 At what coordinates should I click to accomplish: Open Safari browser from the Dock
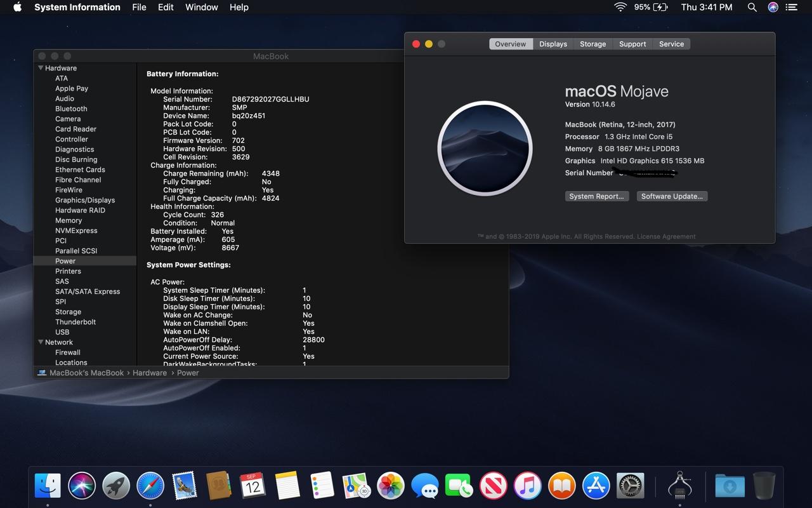point(150,486)
